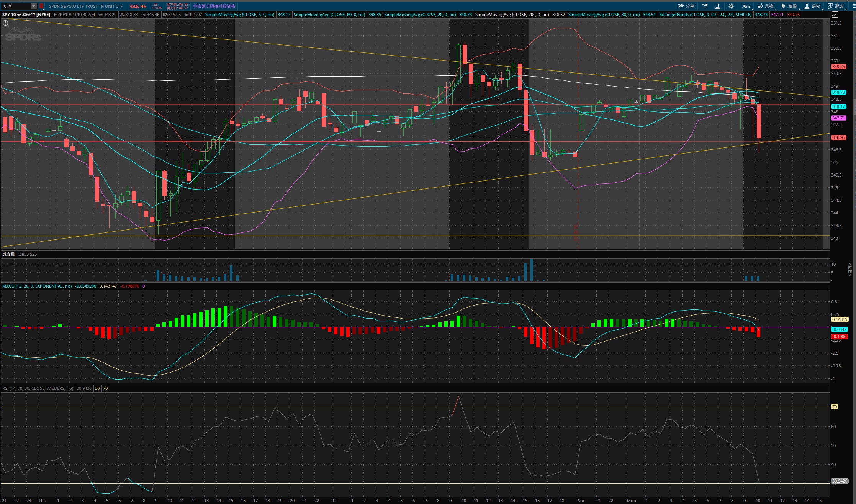Click the 0.14315 MACD average value bubble

point(840,319)
